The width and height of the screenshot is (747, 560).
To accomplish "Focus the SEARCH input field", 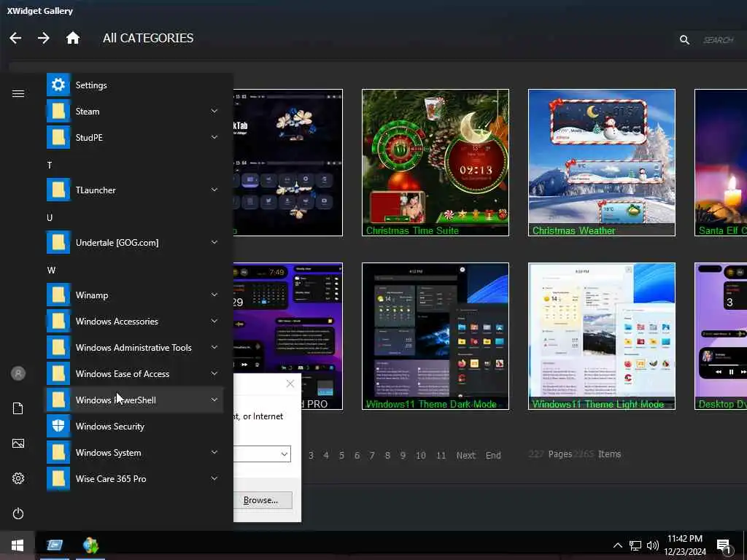I will (719, 40).
